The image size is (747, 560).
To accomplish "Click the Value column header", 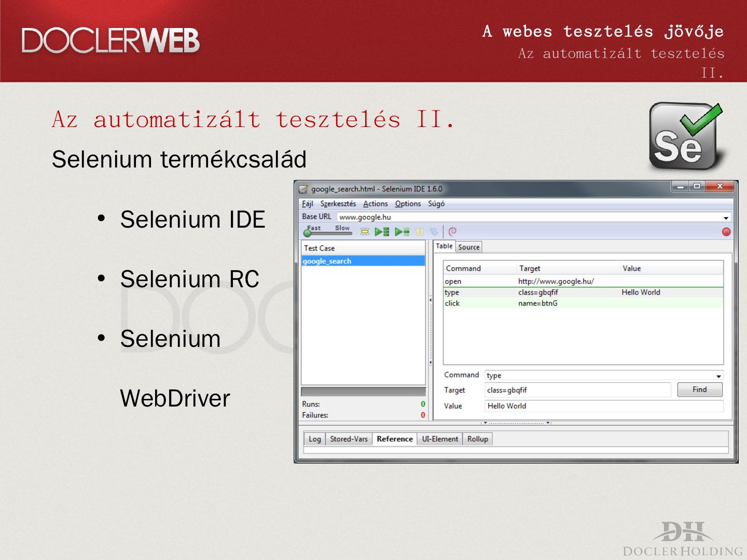I will (x=672, y=269).
